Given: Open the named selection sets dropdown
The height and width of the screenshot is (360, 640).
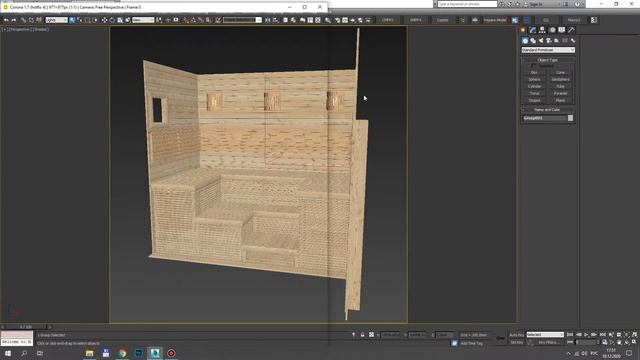Looking at the screenshot, I should pos(242,20).
